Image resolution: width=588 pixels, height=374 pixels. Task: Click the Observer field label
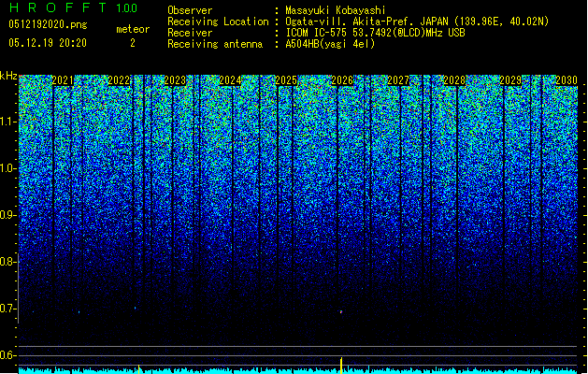click(190, 10)
